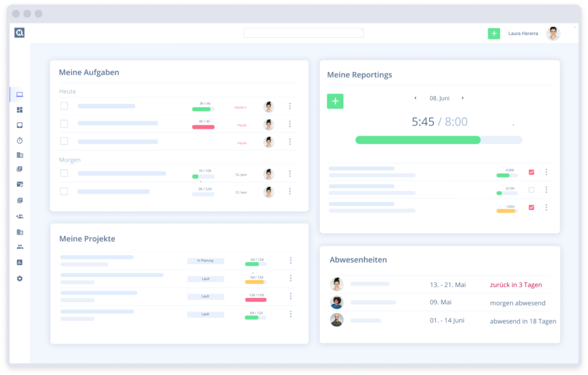This screenshot has width=588, height=375.
Task: Check the first task under Heute
Action: pos(64,106)
